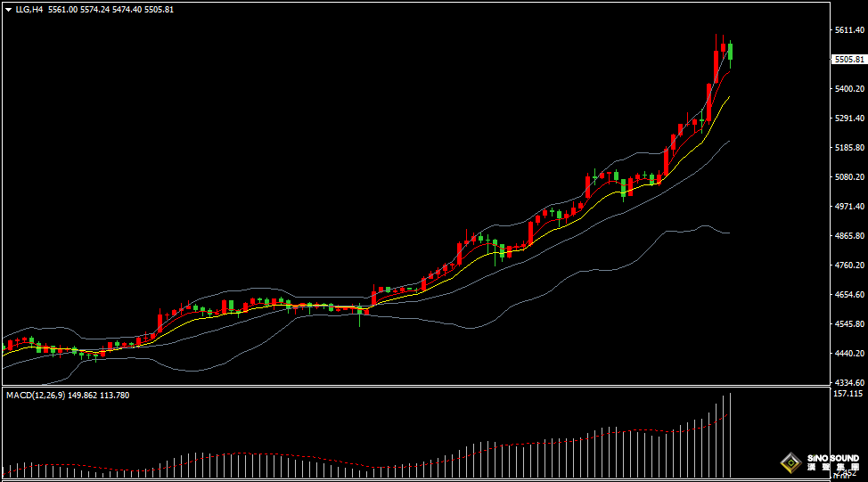Click the Sino Sound diamond logo icon

coord(790,462)
